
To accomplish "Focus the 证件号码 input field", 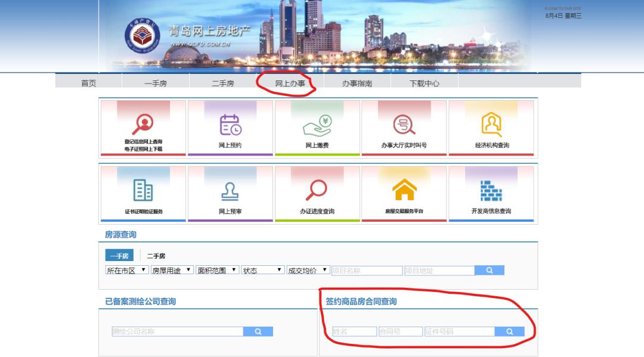I will coord(459,331).
